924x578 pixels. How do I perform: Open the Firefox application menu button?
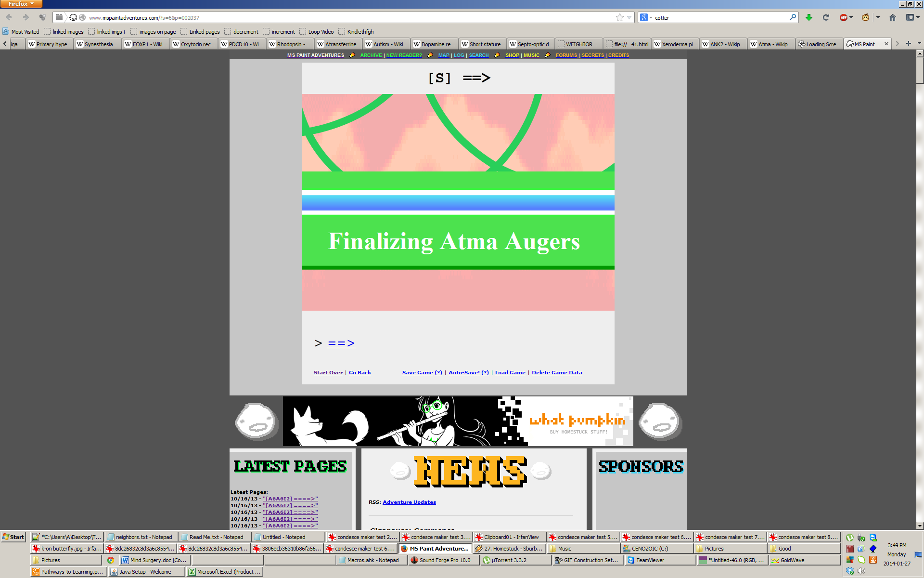21,4
